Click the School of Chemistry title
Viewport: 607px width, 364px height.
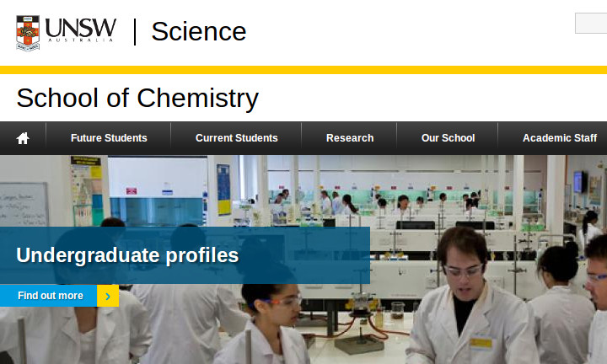137,98
